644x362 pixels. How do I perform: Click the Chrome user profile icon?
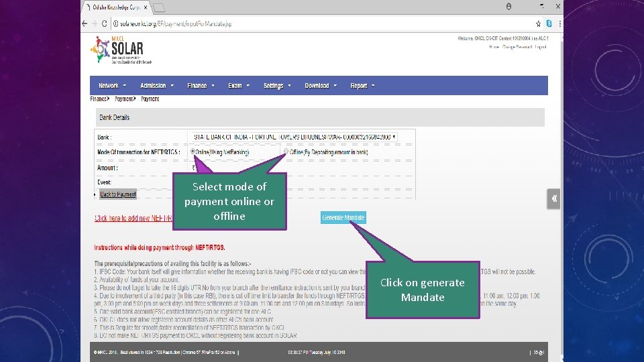(508, 6)
